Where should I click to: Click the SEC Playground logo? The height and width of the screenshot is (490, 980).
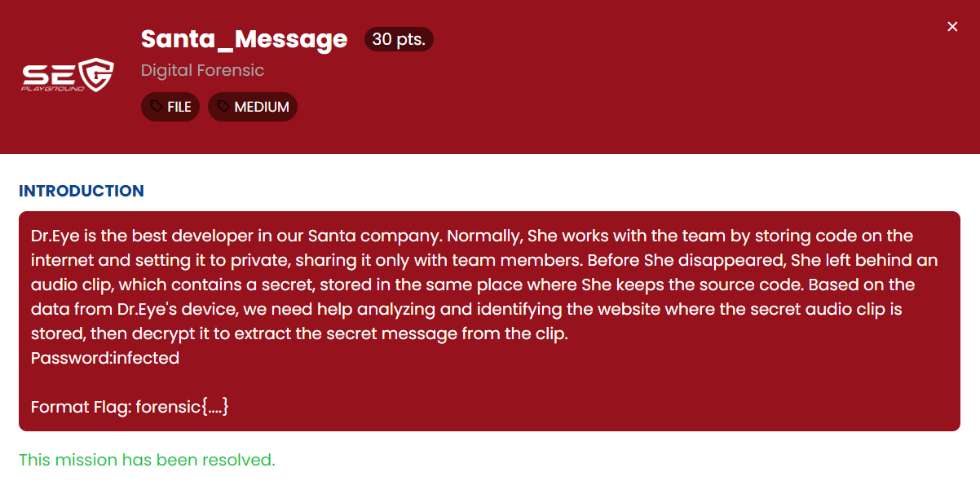click(67, 76)
